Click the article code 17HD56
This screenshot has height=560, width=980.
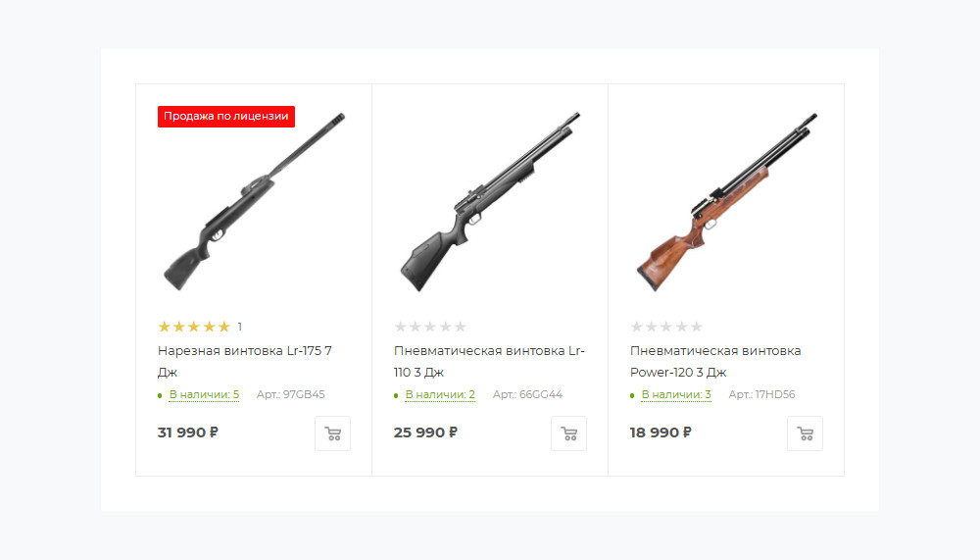tap(761, 394)
